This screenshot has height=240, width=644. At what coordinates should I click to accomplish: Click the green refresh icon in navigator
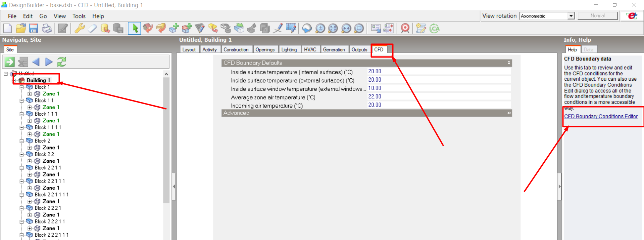click(62, 62)
